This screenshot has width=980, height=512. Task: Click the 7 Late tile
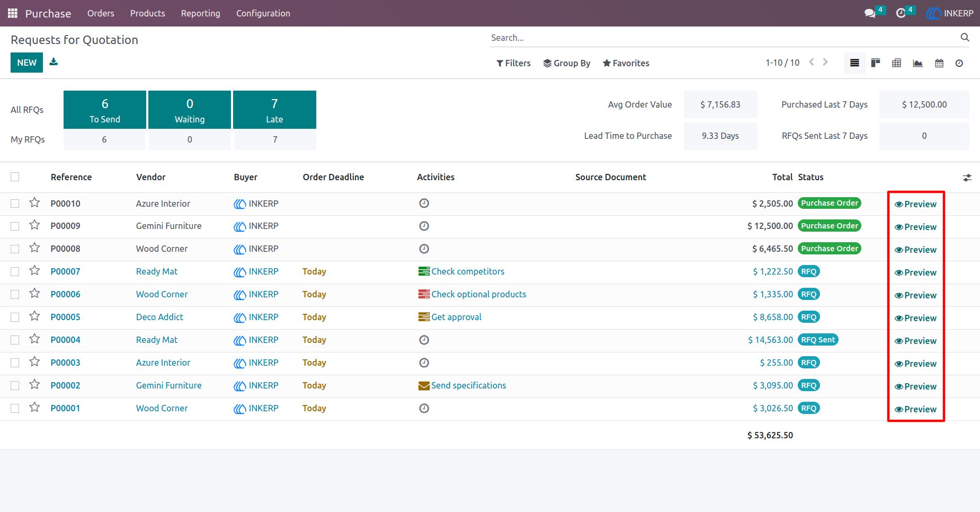point(274,110)
